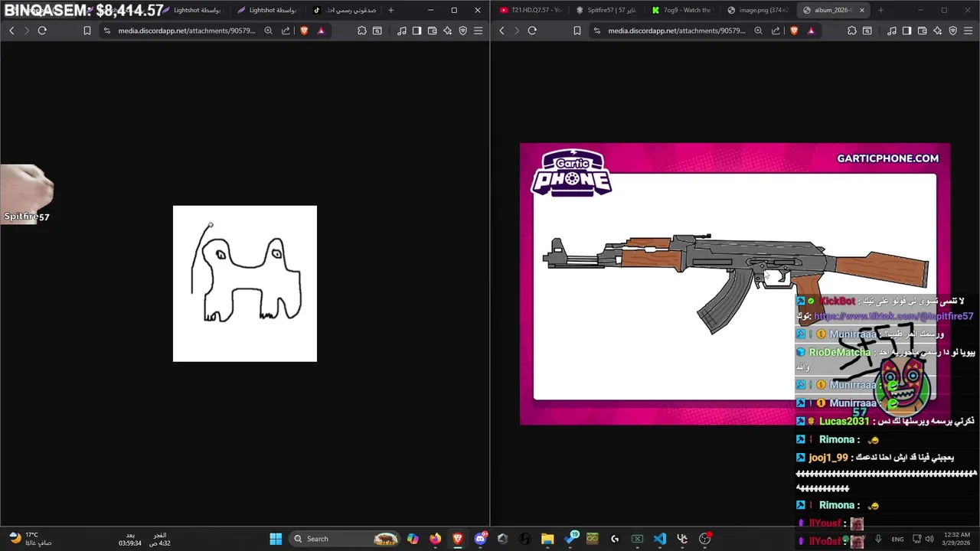Switch to the T21.HD.Q7.57 YouTube tab

tap(530, 10)
